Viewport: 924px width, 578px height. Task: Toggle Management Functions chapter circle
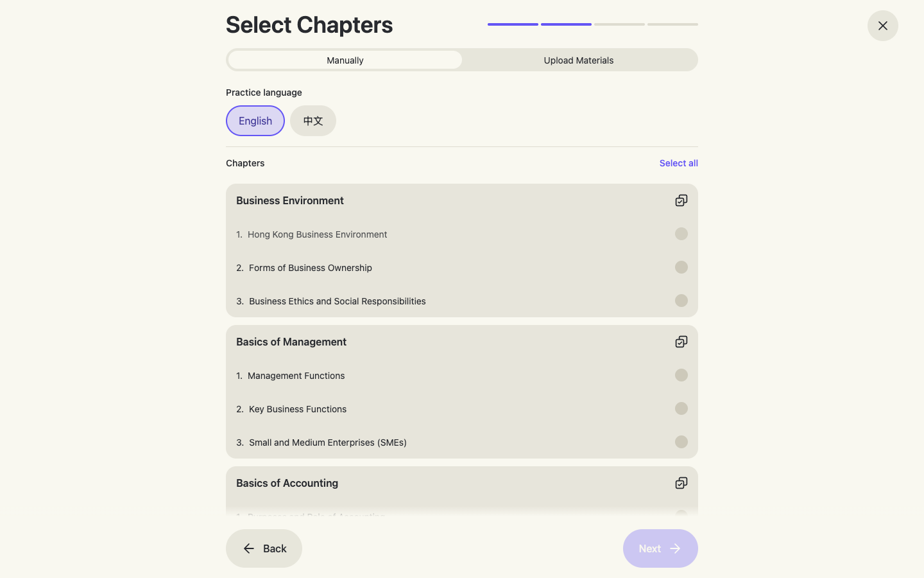[x=681, y=375]
